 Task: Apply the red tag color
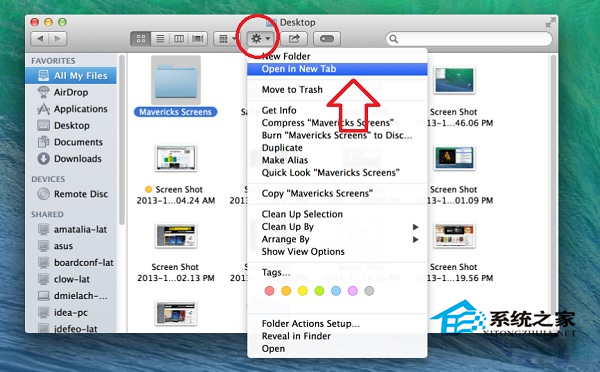click(x=269, y=291)
